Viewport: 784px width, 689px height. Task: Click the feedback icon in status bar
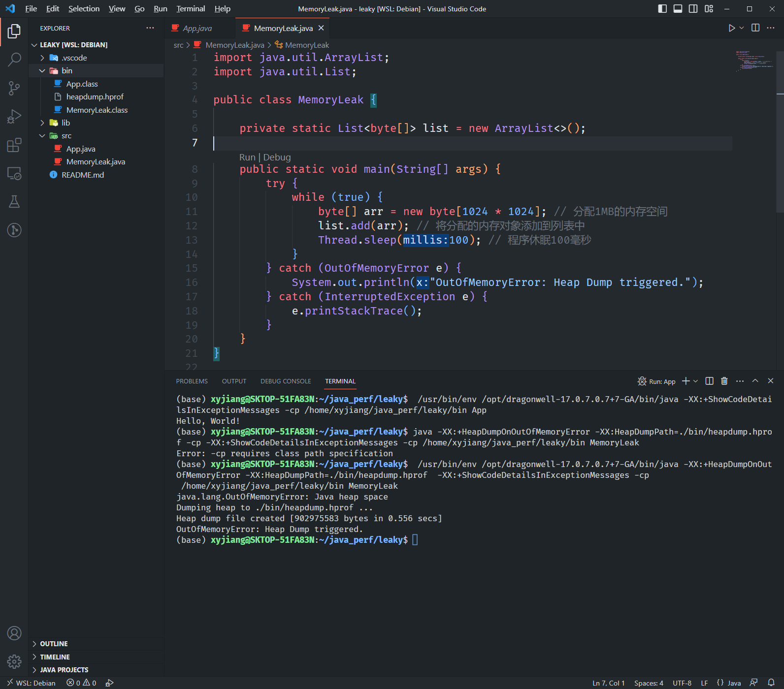point(753,683)
